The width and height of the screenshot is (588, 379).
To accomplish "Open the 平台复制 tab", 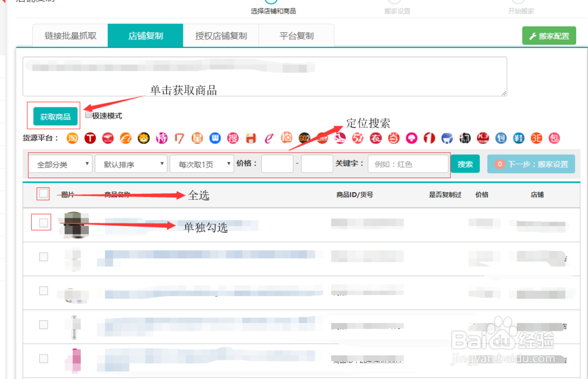I will point(296,36).
